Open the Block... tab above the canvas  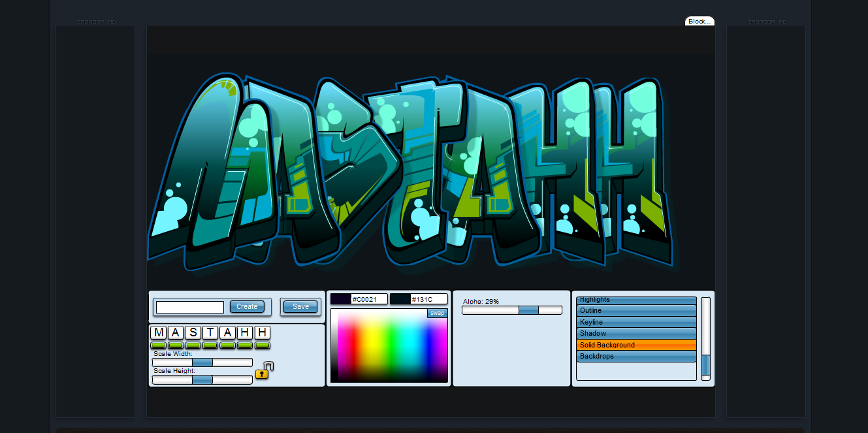699,22
